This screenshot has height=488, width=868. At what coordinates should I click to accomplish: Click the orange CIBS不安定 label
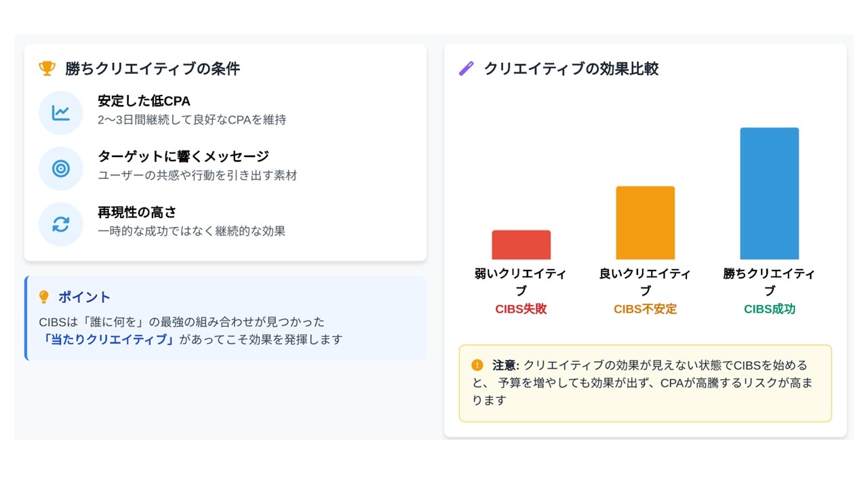click(645, 309)
